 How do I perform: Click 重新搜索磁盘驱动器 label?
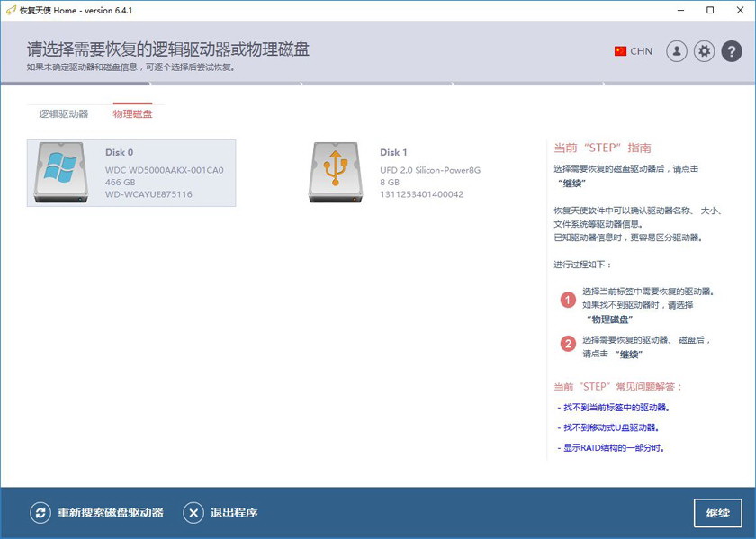pyautogui.click(x=111, y=513)
